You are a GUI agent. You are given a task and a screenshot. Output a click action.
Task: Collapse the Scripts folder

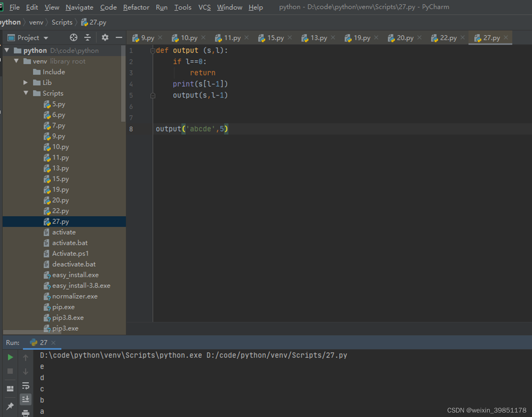coord(26,93)
